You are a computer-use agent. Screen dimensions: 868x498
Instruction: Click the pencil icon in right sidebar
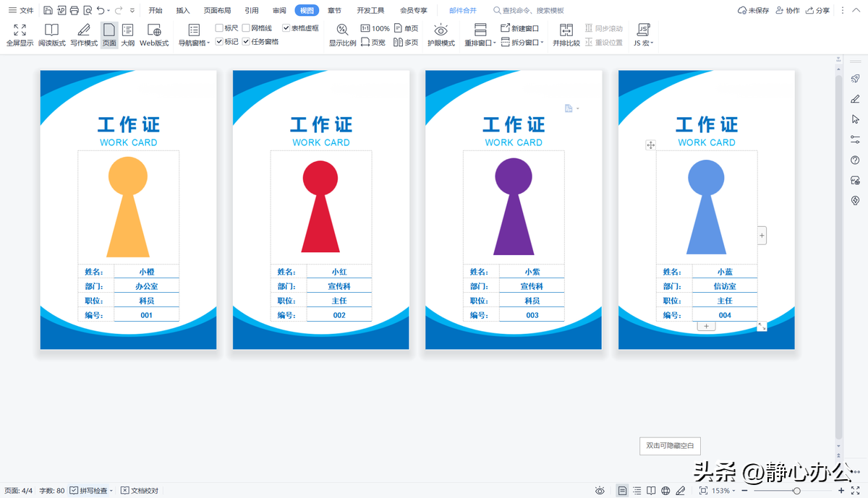click(x=855, y=99)
